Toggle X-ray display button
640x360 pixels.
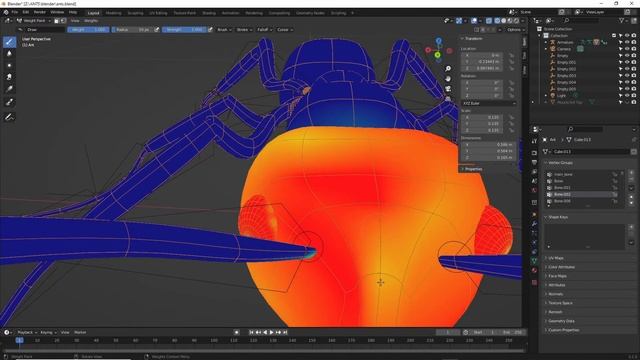[x=489, y=20]
